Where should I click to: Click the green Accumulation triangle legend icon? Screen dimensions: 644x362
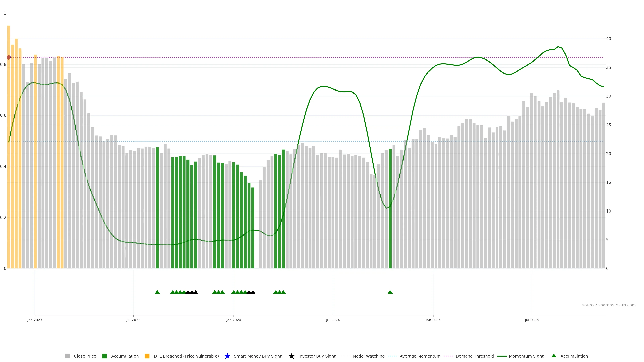coord(554,356)
